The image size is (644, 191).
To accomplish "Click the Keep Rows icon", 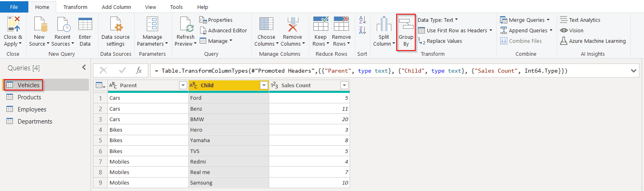I will click(321, 24).
